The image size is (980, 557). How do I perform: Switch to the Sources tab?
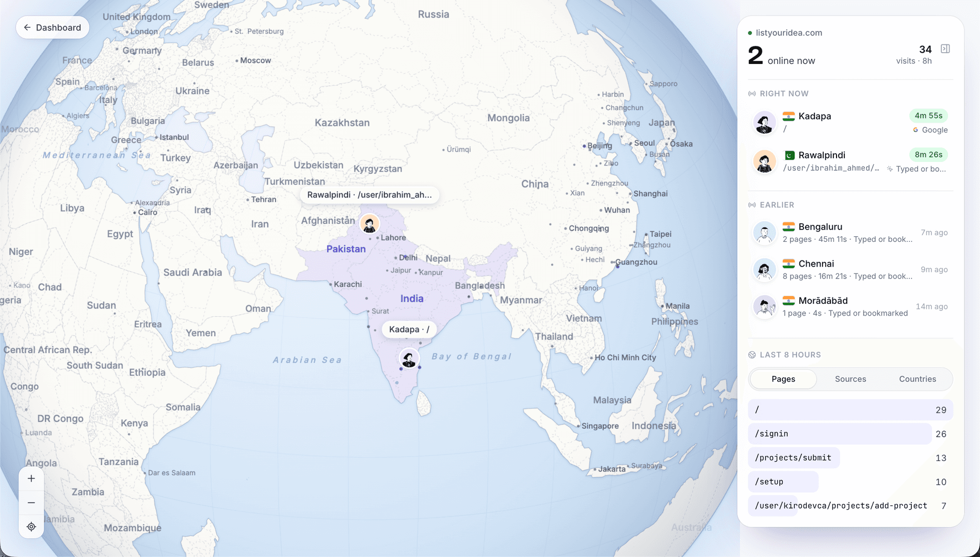(850, 379)
